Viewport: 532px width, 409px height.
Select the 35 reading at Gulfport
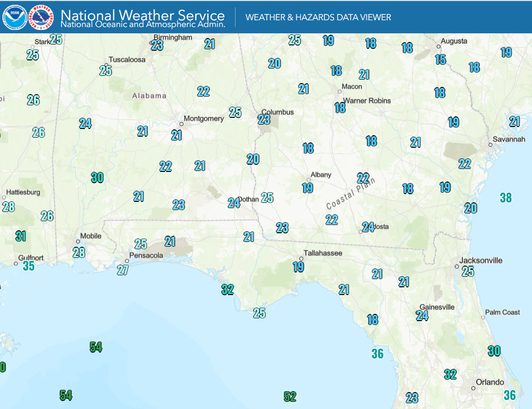pos(29,266)
